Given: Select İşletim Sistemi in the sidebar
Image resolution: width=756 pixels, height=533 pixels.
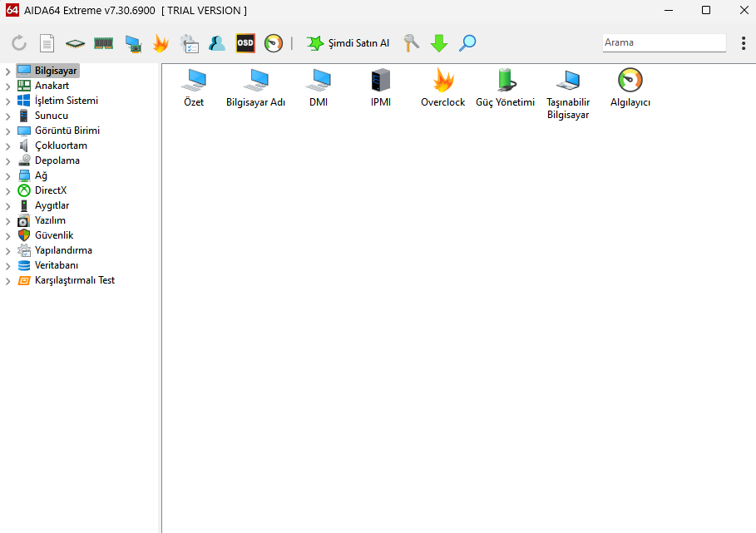Looking at the screenshot, I should [x=66, y=101].
